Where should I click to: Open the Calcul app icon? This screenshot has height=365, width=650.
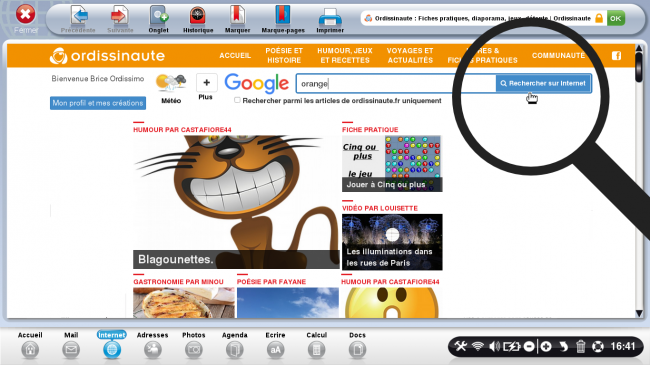(316, 350)
